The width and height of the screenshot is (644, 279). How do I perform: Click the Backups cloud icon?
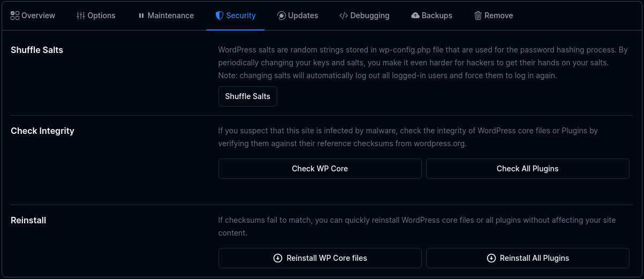(415, 16)
